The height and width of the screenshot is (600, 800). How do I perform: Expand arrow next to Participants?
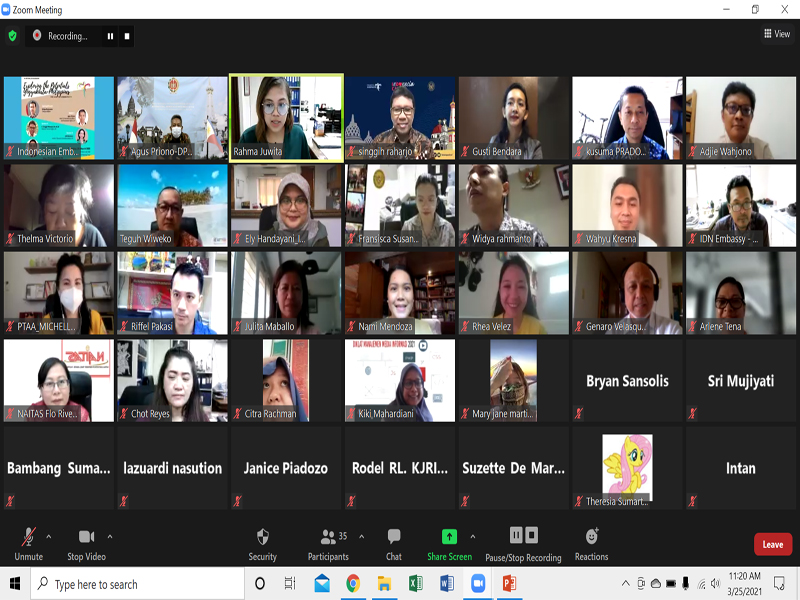click(x=361, y=536)
